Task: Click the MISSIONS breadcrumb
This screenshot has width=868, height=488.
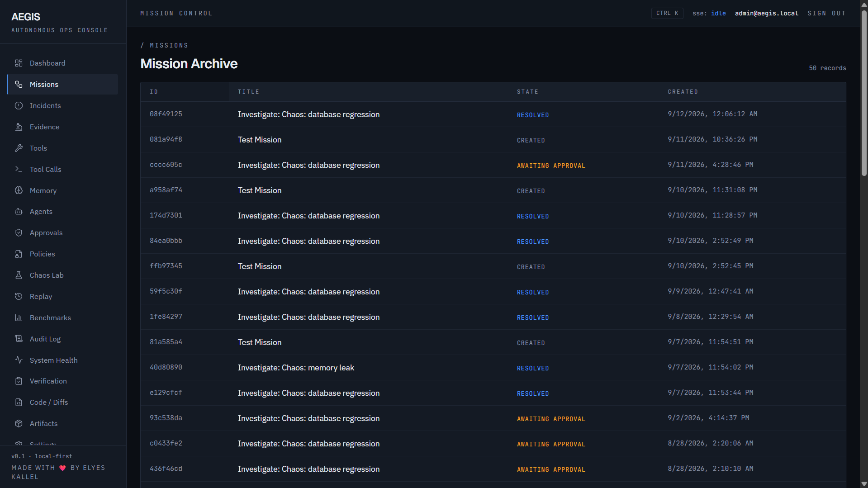Action: 169,46
